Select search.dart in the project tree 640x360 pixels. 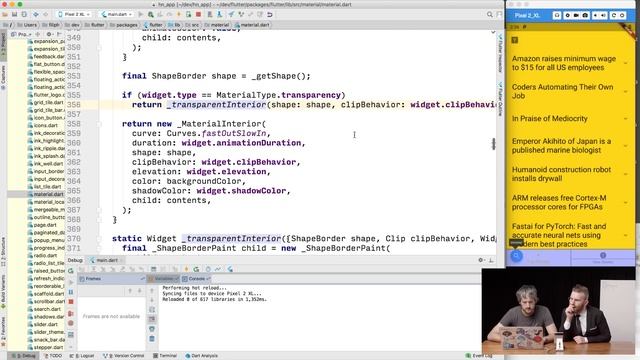tap(43, 309)
